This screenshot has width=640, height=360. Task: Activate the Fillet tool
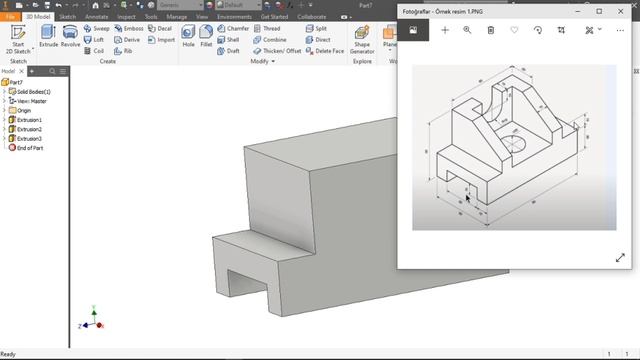coord(206,36)
